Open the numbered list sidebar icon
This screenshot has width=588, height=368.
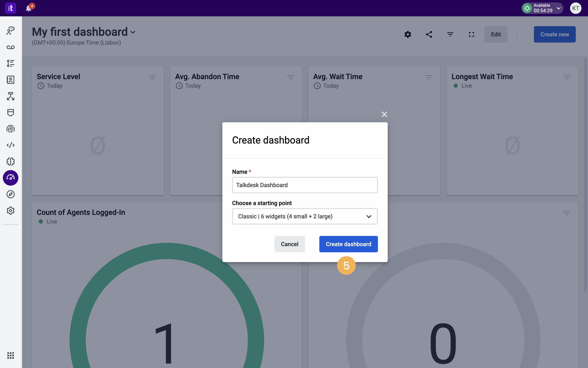coord(10,63)
